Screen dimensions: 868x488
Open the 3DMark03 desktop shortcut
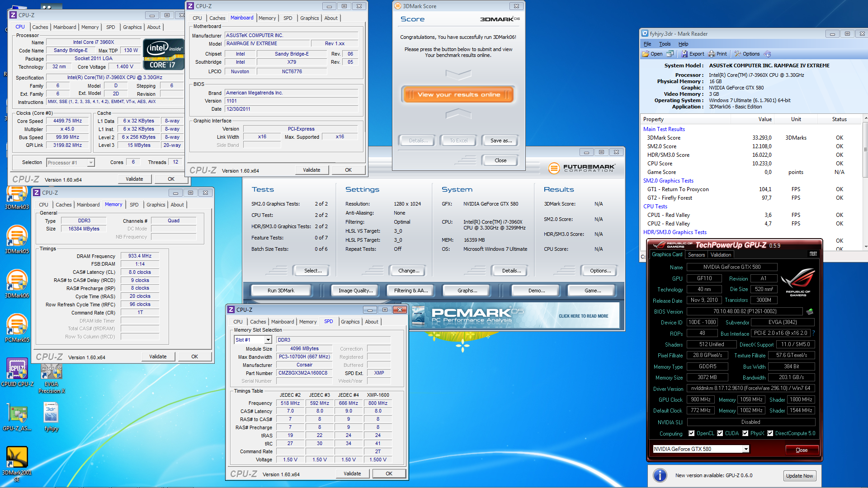point(17,198)
